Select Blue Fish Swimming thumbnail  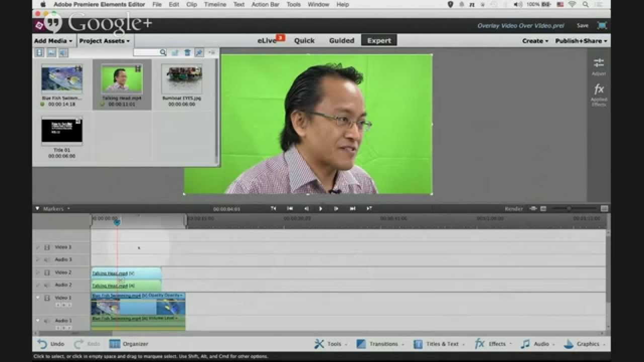tap(62, 79)
